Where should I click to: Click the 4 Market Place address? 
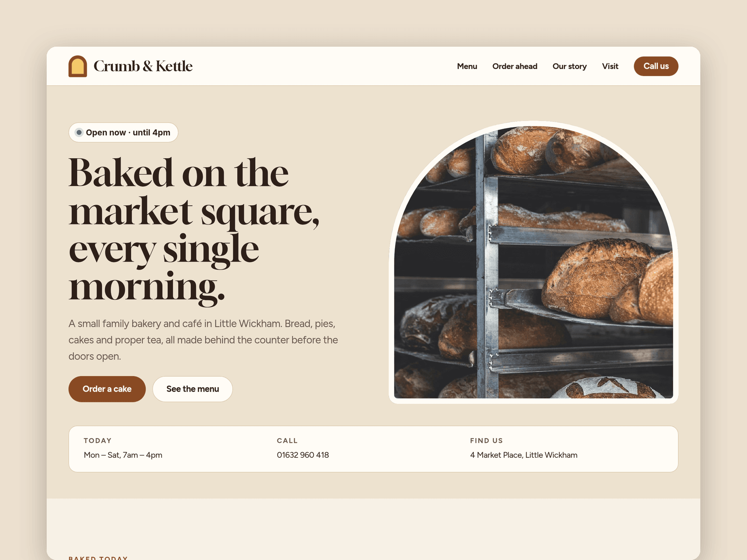[524, 455]
